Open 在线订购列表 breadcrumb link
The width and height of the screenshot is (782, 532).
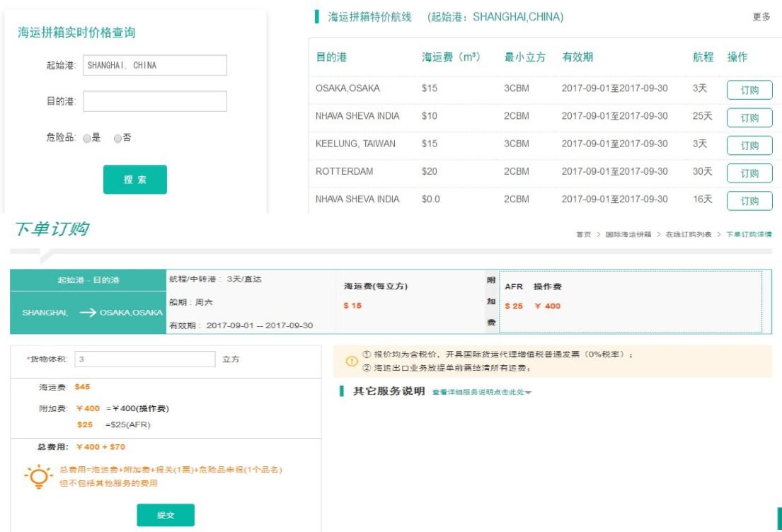[689, 234]
